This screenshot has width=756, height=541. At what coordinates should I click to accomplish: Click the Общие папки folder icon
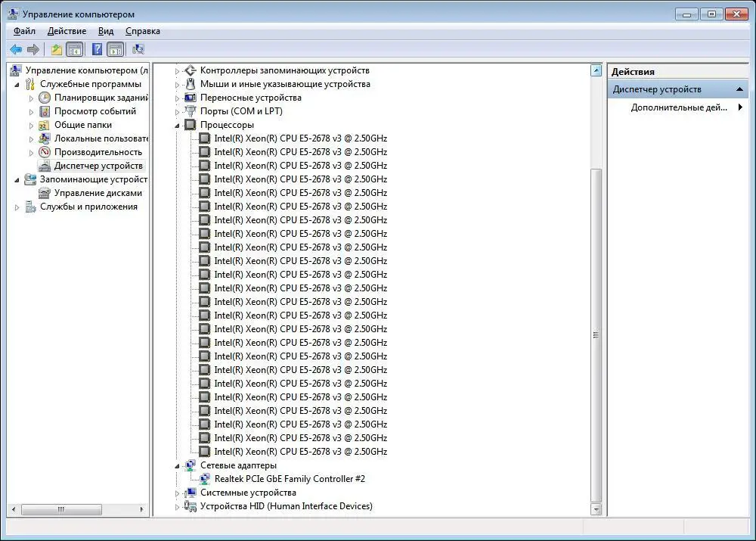[45, 125]
